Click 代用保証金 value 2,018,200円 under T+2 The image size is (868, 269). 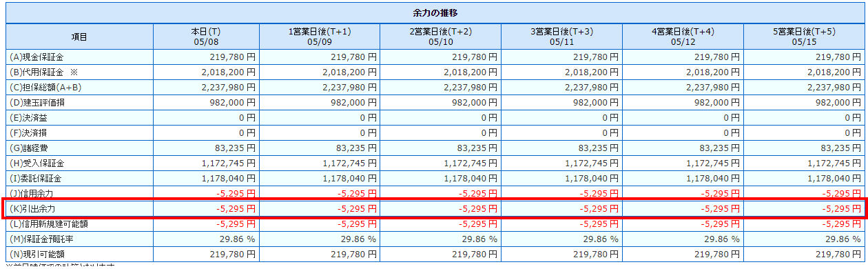click(471, 72)
